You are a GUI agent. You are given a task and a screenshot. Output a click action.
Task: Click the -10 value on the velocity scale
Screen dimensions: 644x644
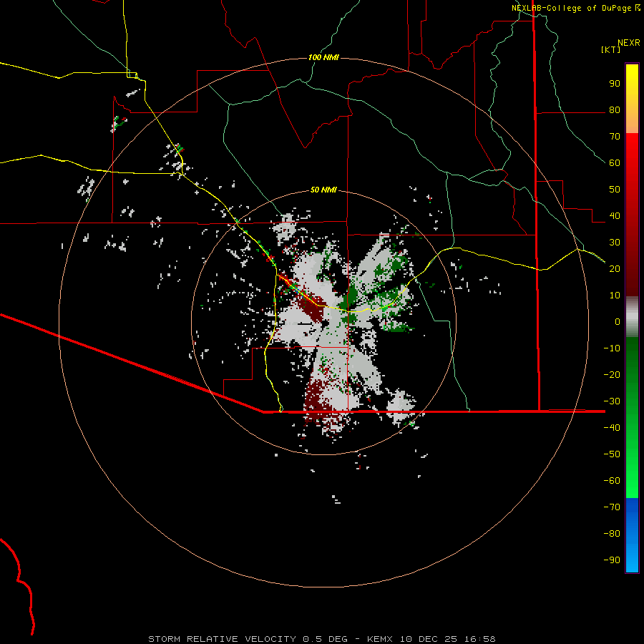(612, 348)
